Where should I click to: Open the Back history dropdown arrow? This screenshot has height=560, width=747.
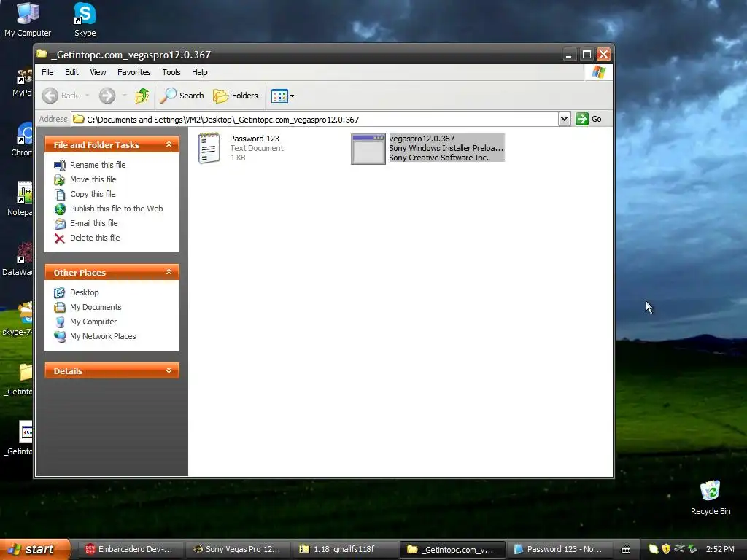tap(88, 96)
